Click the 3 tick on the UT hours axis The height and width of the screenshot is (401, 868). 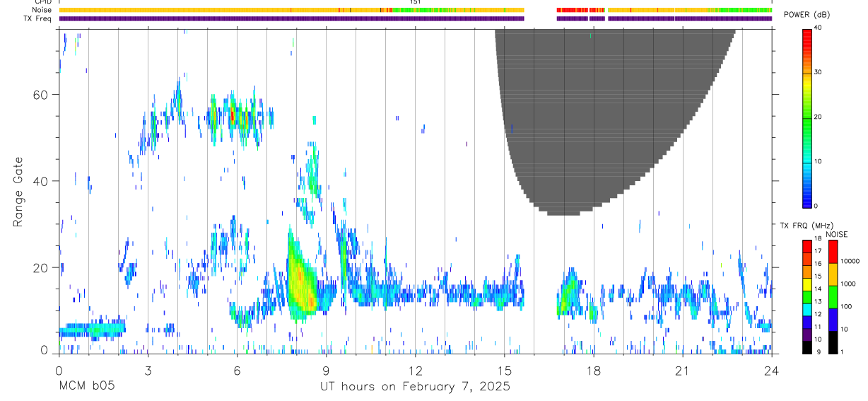point(148,370)
